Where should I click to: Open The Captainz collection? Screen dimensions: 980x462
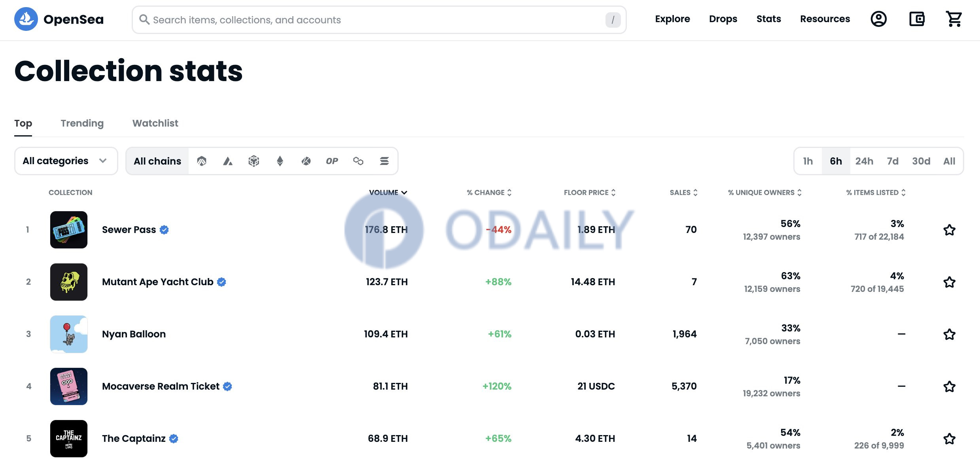[134, 439]
